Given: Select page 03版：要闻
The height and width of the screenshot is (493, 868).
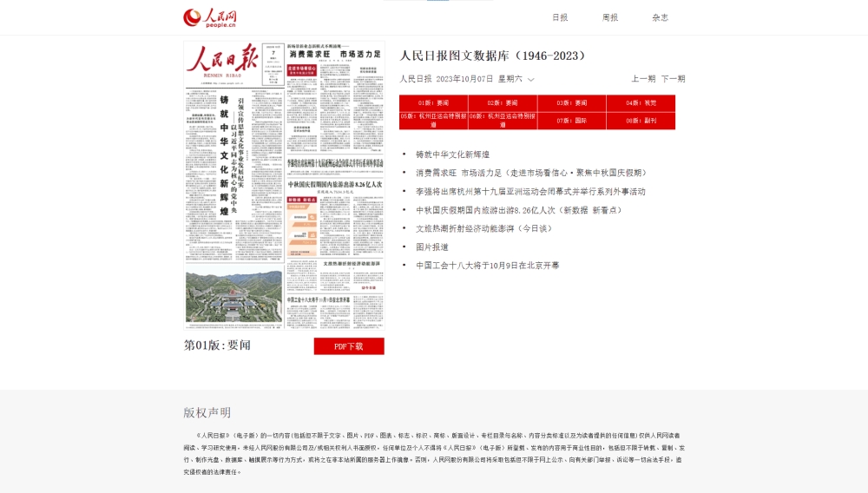Looking at the screenshot, I should pos(572,103).
